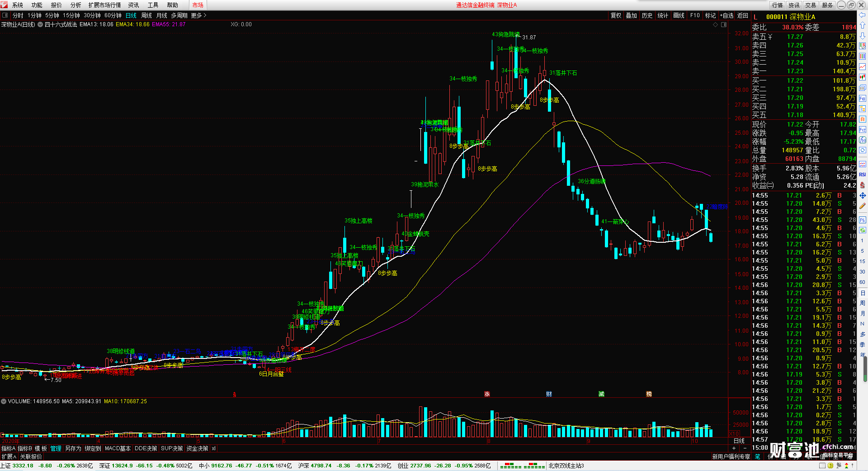The image size is (868, 471).
Task: Expand the 更多 periods dropdown
Action: pyautogui.click(x=198, y=15)
